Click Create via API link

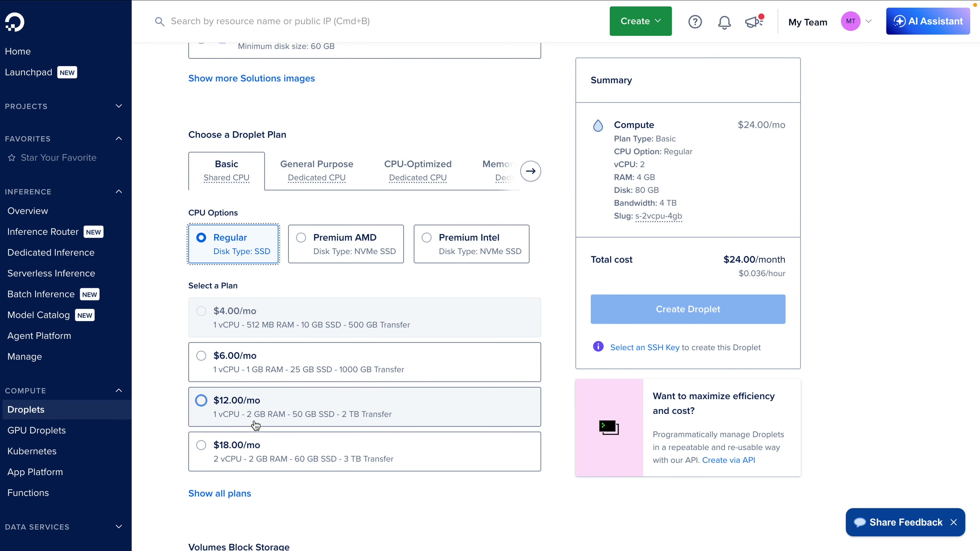point(728,460)
